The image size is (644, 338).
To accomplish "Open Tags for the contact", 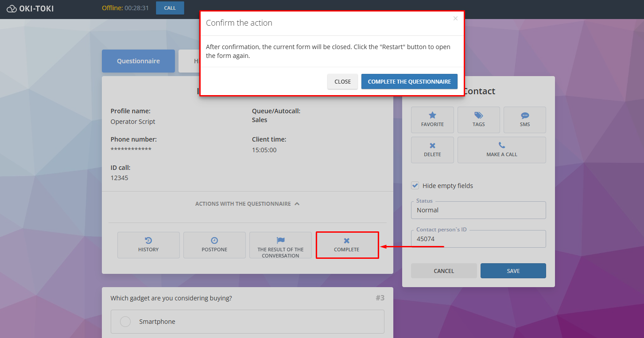I will click(478, 119).
